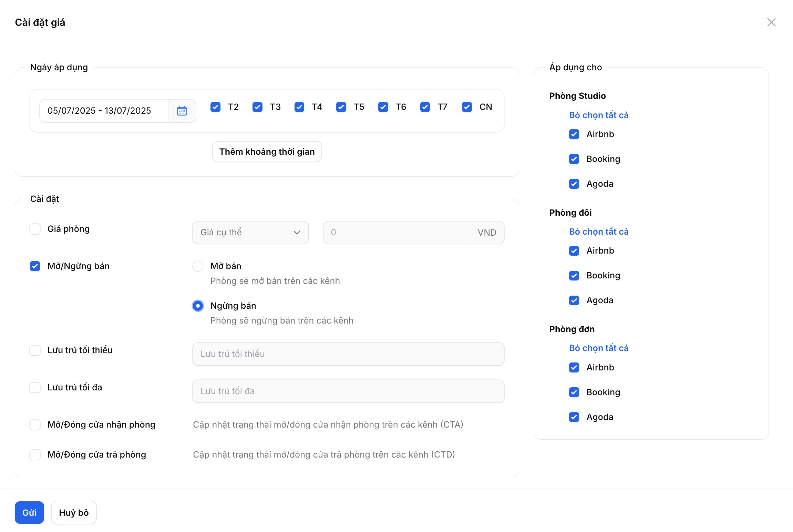Click Bỏ chọn tất cả under Phòng đôi
The width and height of the screenshot is (793, 532).
tap(599, 232)
